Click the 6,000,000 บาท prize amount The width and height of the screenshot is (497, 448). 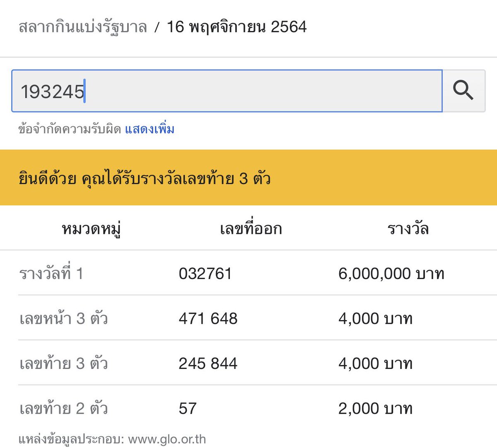click(x=391, y=273)
